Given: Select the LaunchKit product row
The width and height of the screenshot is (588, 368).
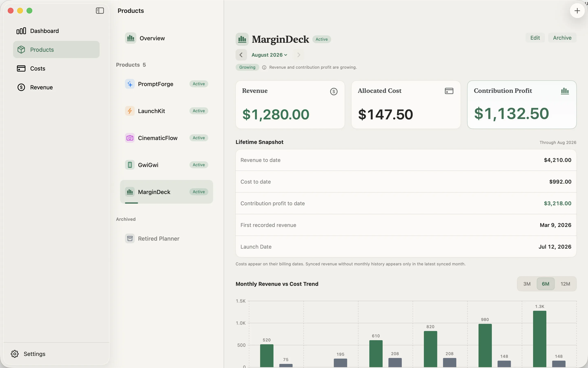Looking at the screenshot, I should click(x=166, y=111).
